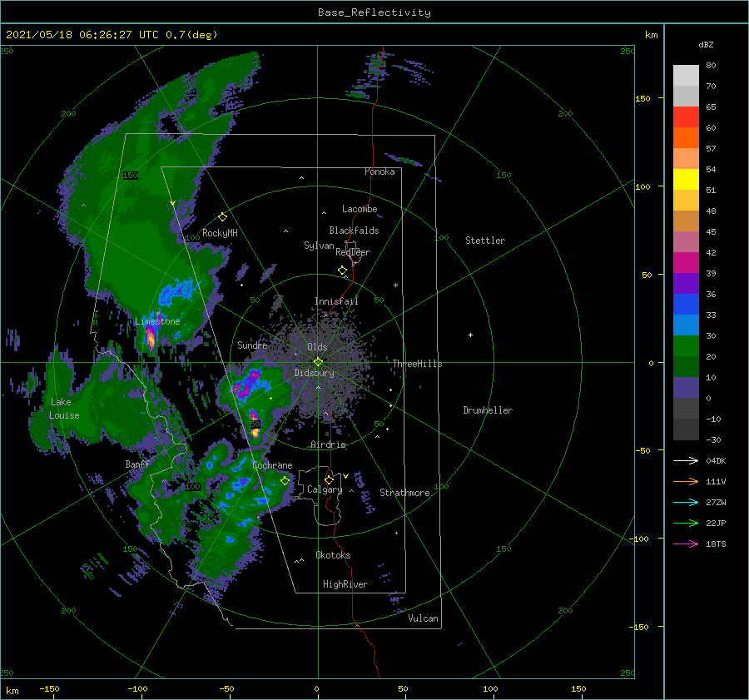
Task: Click the 18TS legend text
Action: [x=716, y=544]
